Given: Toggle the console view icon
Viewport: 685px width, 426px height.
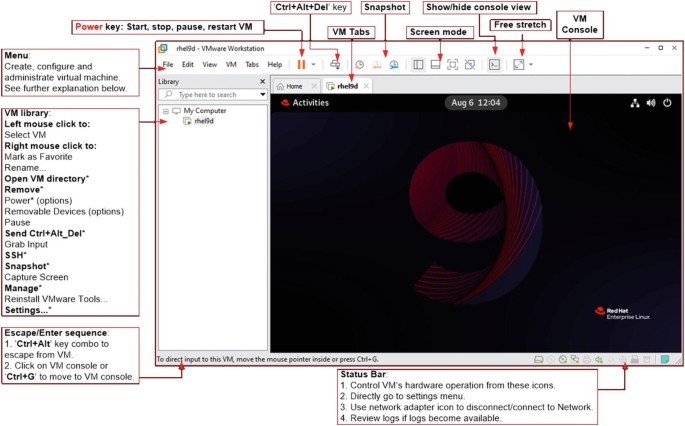Looking at the screenshot, I should [493, 64].
